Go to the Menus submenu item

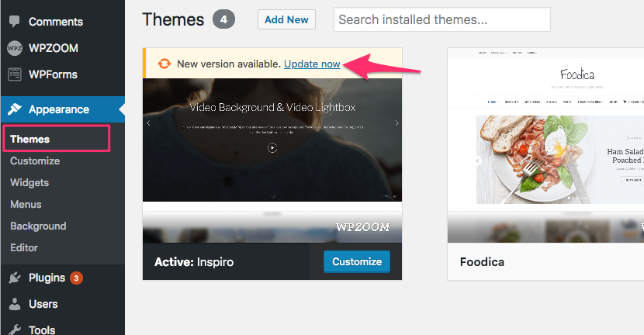[26, 205]
